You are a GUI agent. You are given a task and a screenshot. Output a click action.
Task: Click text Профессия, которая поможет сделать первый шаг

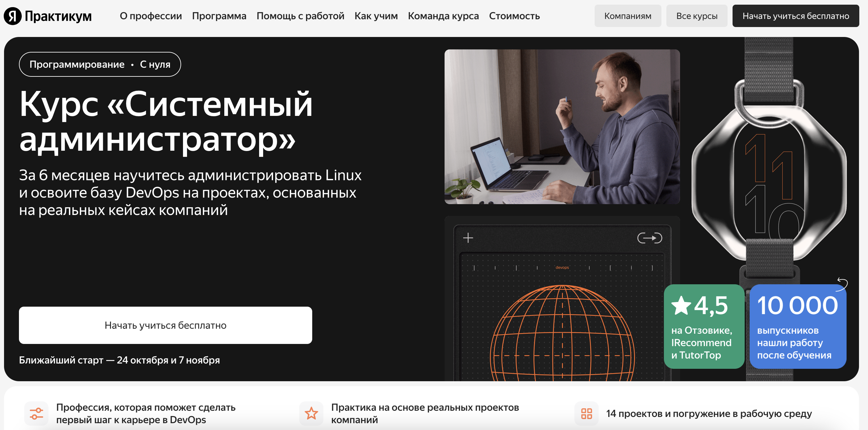146,414
